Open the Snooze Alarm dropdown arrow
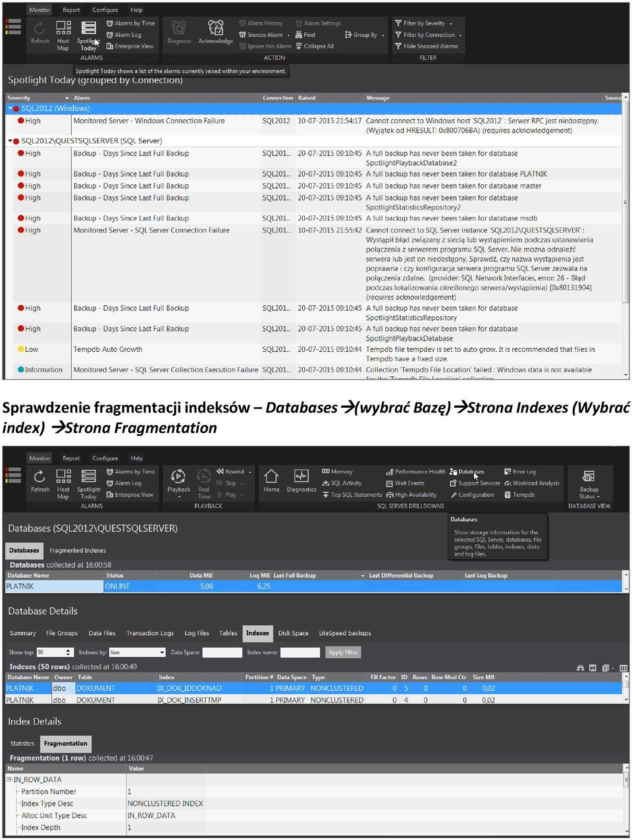The image size is (632, 840). (x=288, y=36)
